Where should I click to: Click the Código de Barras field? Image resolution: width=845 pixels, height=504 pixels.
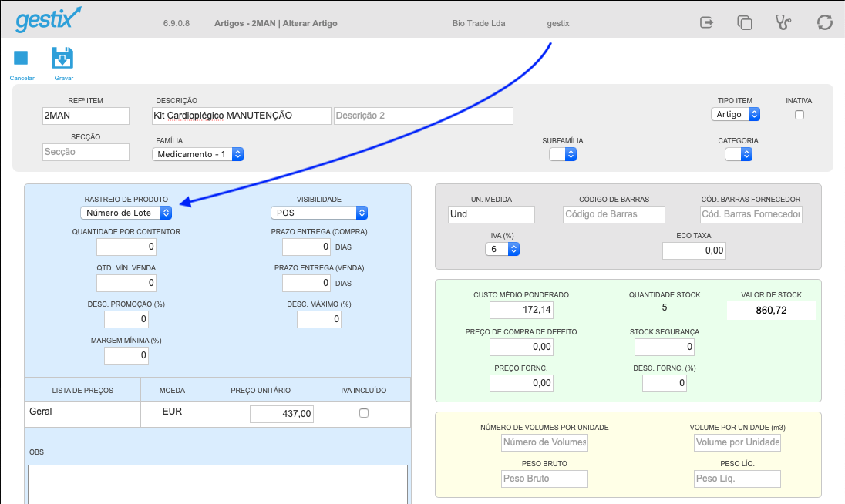coord(614,214)
